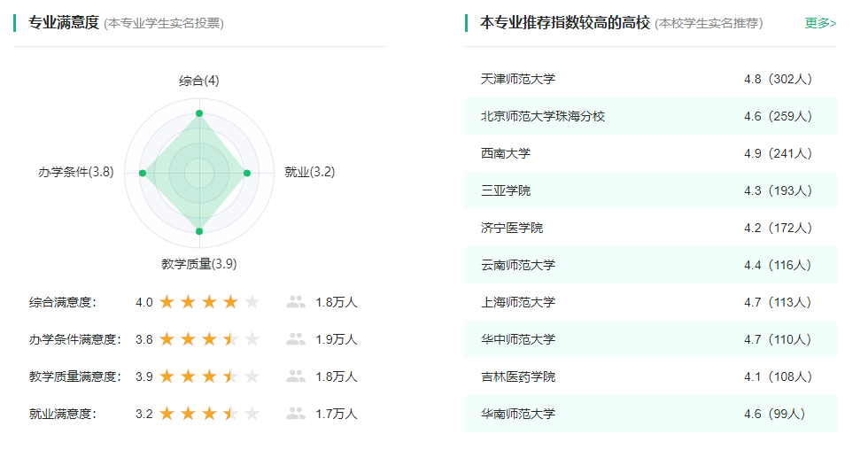Open the 更多> link for recommended universities
The width and height of the screenshot is (868, 450).
click(x=820, y=23)
